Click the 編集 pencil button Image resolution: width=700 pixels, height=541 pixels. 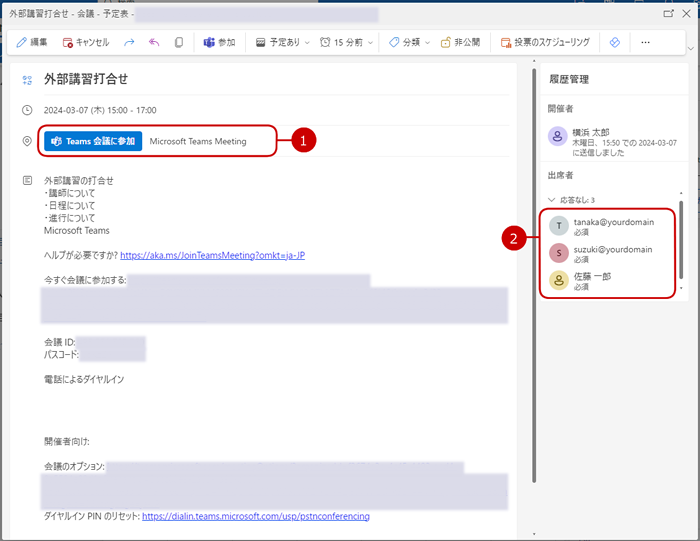[31, 42]
